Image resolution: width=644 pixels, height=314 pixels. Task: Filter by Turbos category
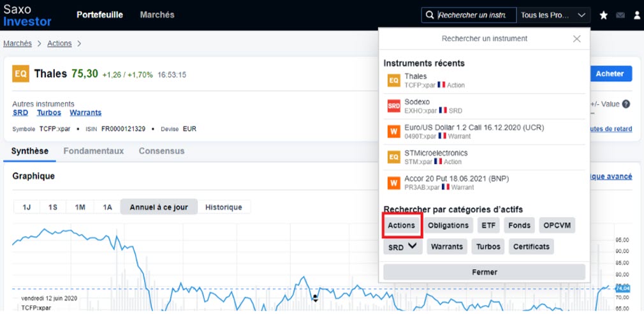point(488,247)
